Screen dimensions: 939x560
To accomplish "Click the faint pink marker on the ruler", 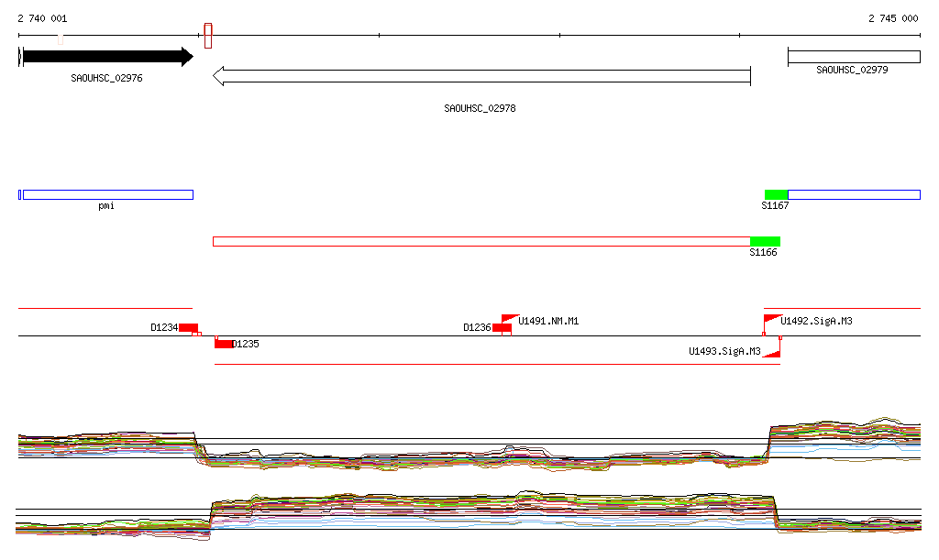I will (x=61, y=38).
